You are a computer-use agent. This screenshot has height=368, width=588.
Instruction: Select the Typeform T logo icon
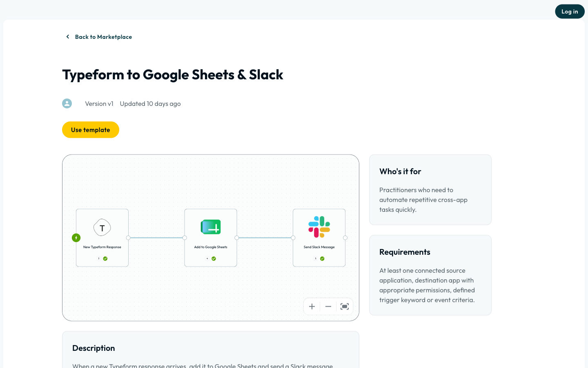(102, 228)
